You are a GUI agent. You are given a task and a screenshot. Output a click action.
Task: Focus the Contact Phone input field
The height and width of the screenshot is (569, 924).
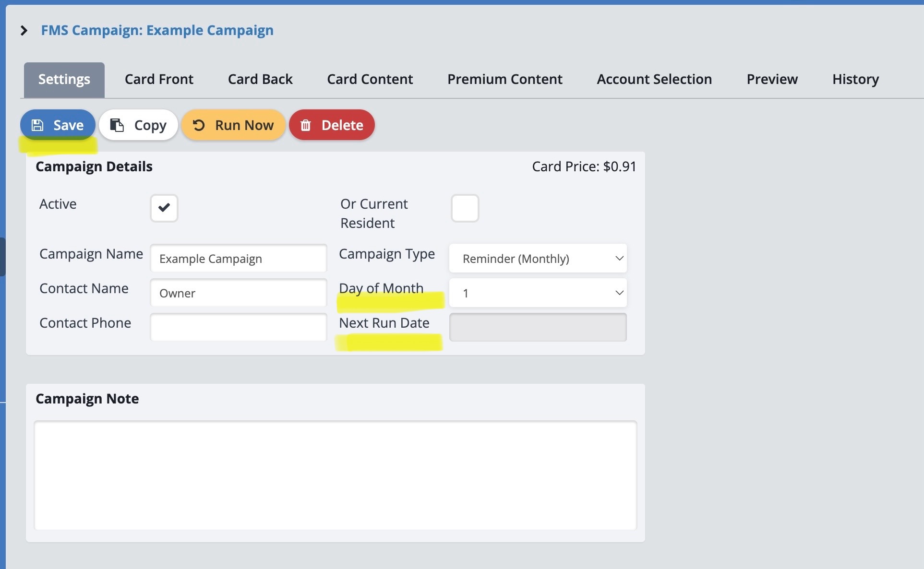coord(239,327)
